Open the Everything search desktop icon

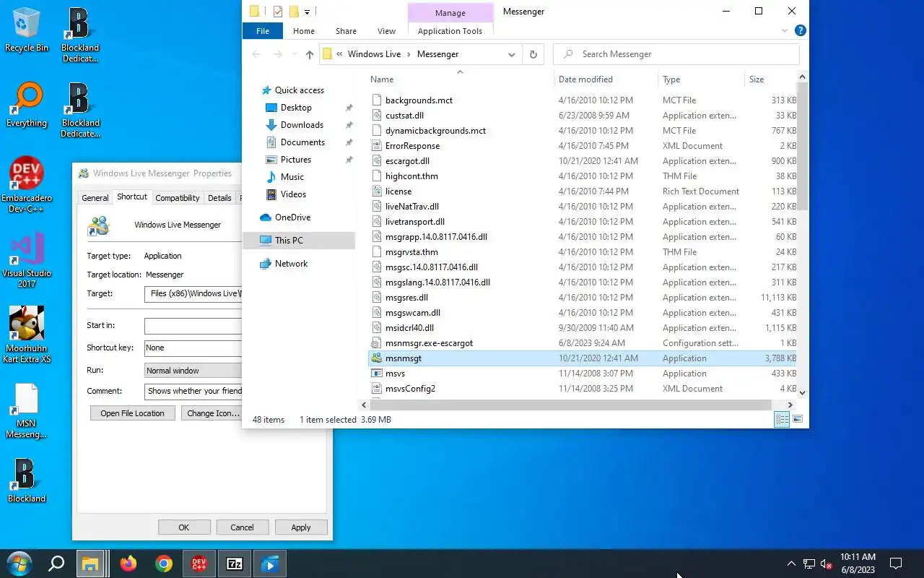(27, 105)
